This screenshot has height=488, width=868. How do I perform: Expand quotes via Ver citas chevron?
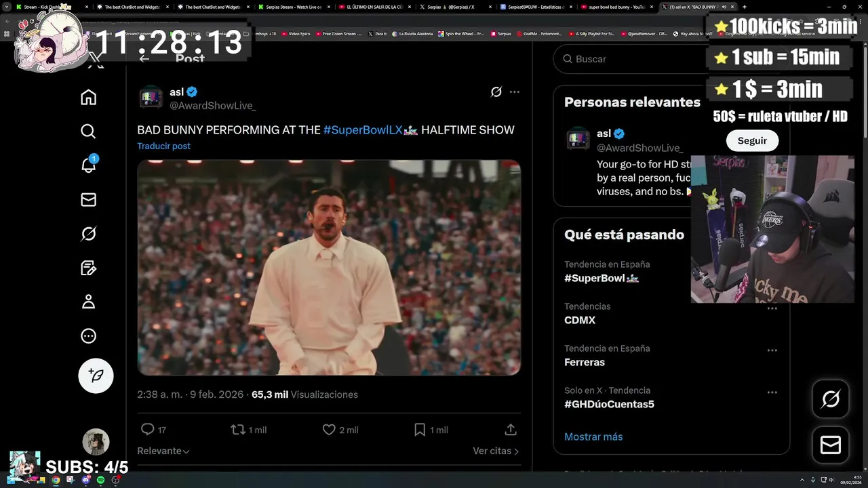point(496,451)
